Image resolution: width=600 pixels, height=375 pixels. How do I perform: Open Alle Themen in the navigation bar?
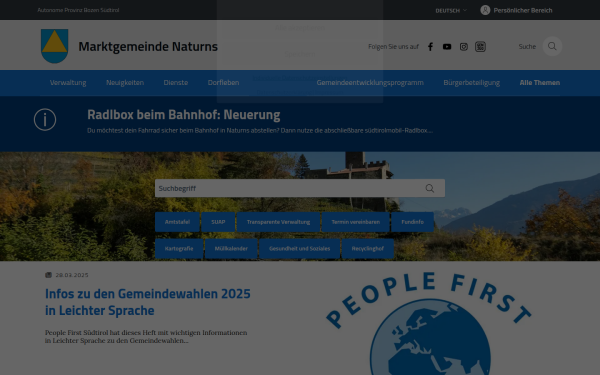pyautogui.click(x=540, y=83)
